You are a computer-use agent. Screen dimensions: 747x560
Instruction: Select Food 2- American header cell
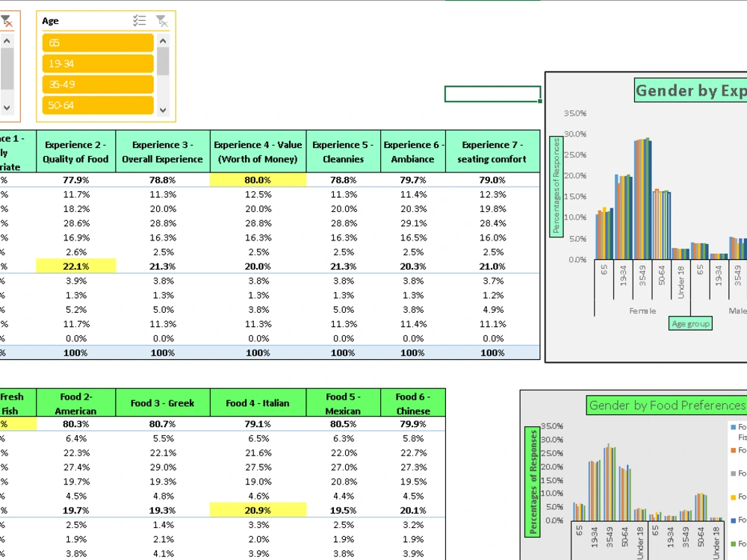click(x=75, y=403)
